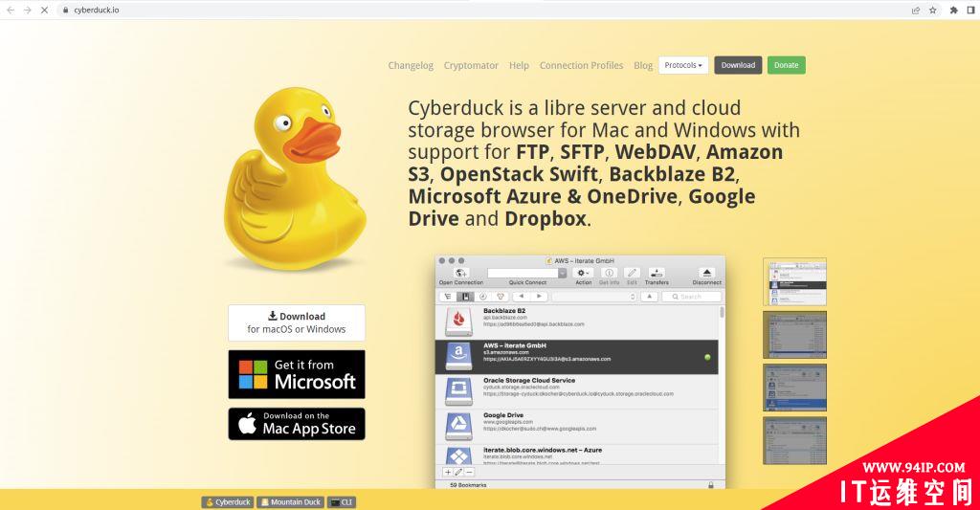Click the Search field in Cyberduck window
Image resolution: width=980 pixels, height=510 pixels.
(x=691, y=297)
